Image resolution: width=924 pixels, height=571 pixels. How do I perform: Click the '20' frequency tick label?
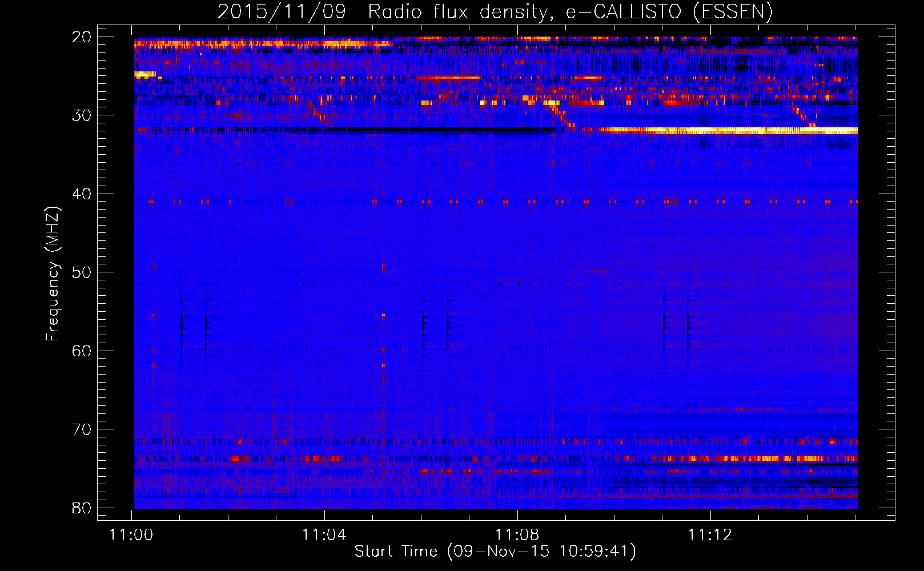[82, 37]
